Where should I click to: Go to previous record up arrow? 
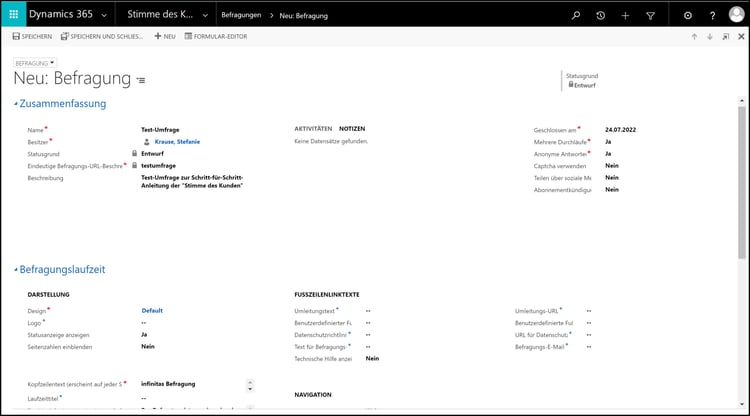coord(694,36)
